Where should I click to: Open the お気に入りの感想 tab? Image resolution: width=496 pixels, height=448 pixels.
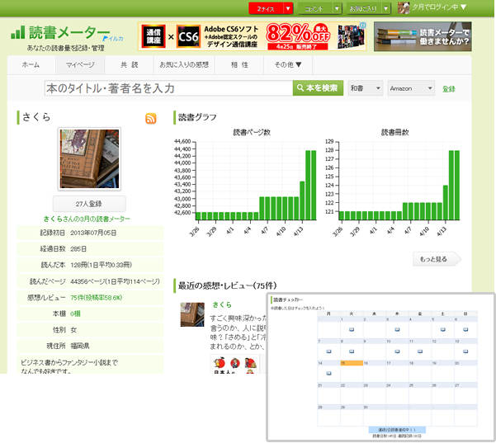pos(184,64)
